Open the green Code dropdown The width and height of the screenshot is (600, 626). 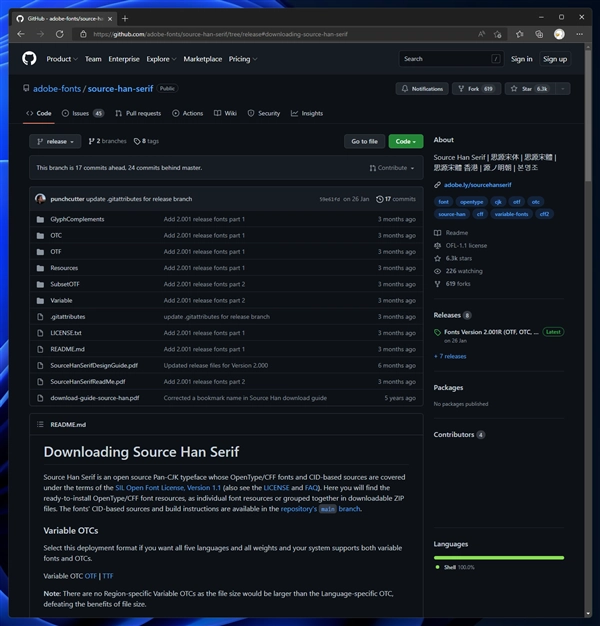(406, 141)
